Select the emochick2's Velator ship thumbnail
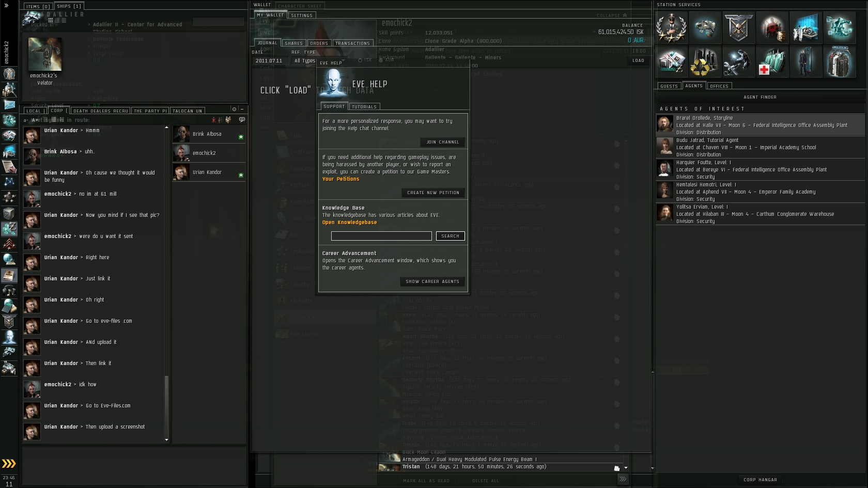The height and width of the screenshot is (488, 868). pos(45,54)
